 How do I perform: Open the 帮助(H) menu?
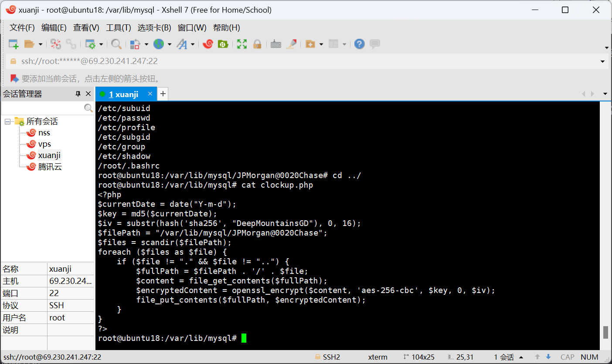coord(227,27)
